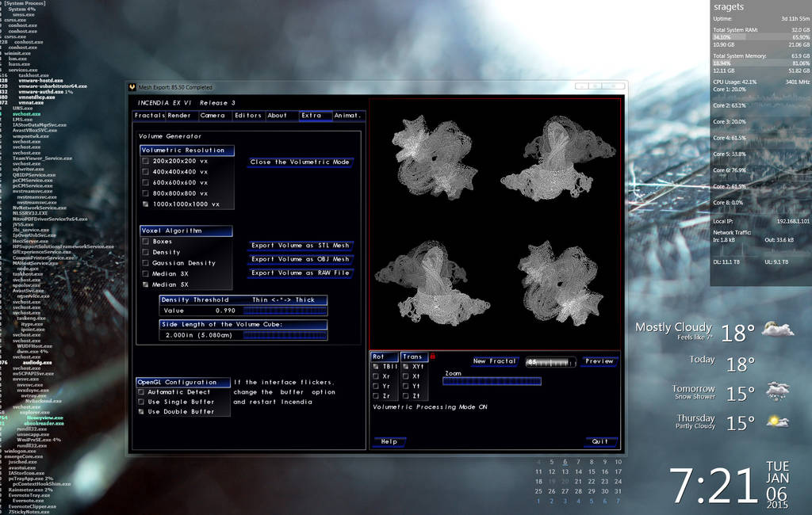Click the 2.000in (5.080cm) side length value
Image resolution: width=812 pixels, height=515 pixels.
click(x=199, y=335)
